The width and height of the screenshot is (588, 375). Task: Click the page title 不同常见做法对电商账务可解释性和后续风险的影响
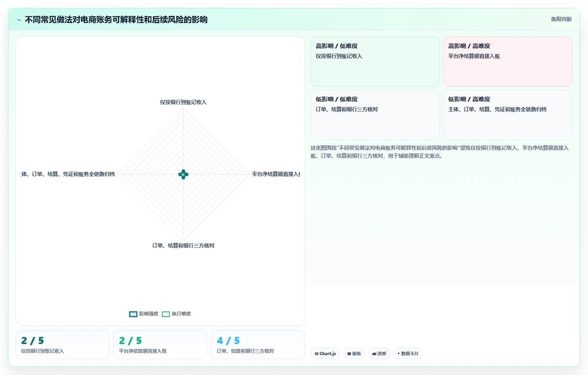tap(116, 19)
